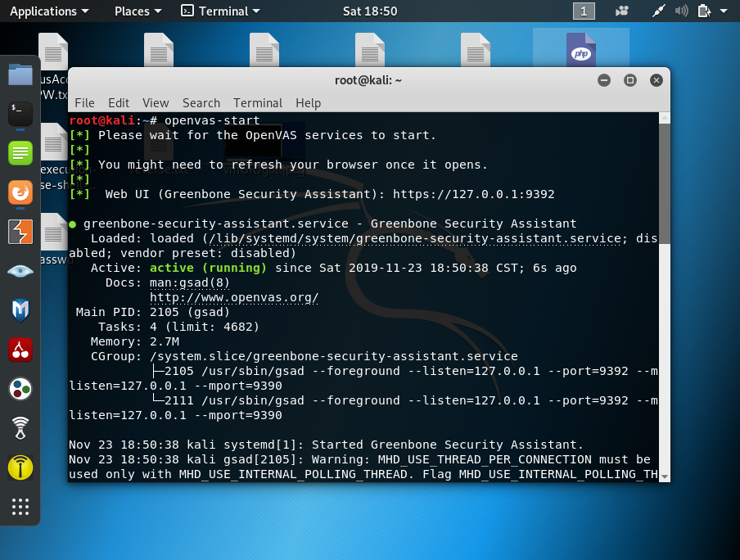Show all applications grid

pos(20,507)
